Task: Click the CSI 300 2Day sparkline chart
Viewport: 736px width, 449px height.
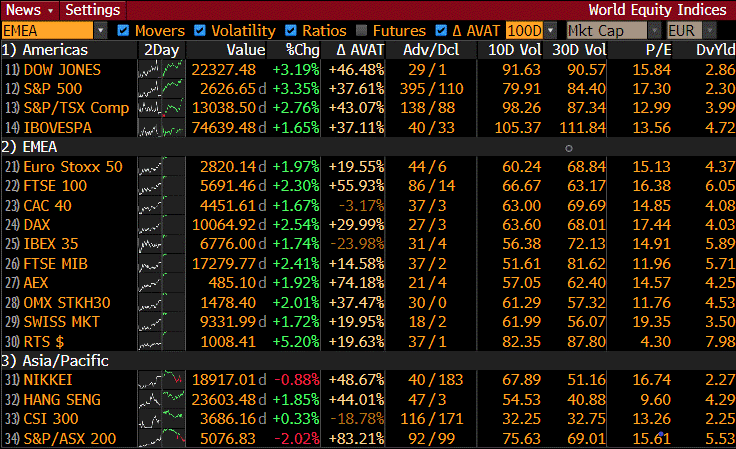Action: click(x=161, y=419)
